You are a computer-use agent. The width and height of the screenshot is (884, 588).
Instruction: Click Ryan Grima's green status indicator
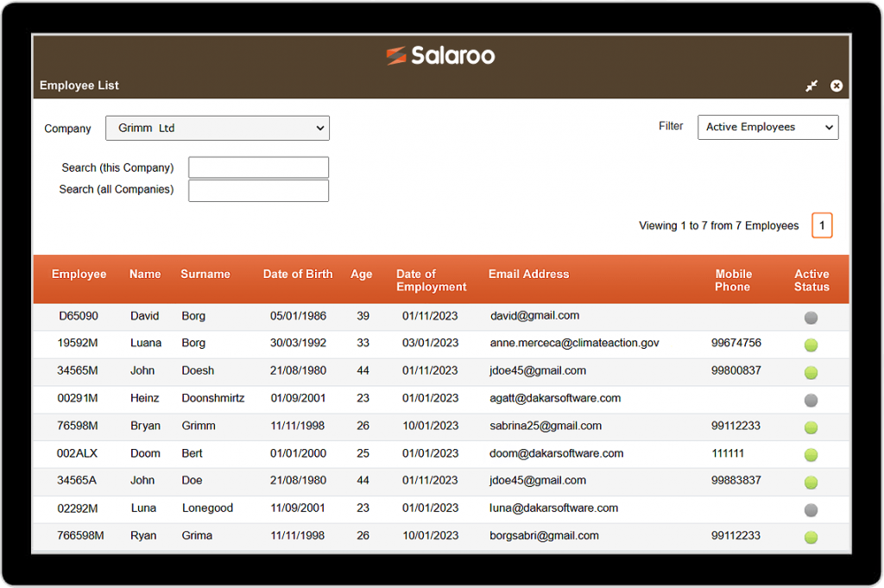pyautogui.click(x=811, y=537)
